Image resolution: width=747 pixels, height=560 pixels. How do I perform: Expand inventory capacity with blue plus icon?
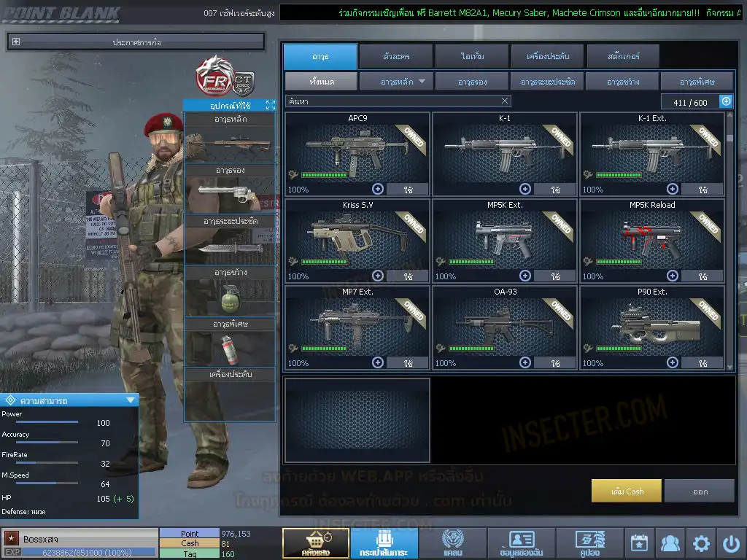tap(726, 102)
